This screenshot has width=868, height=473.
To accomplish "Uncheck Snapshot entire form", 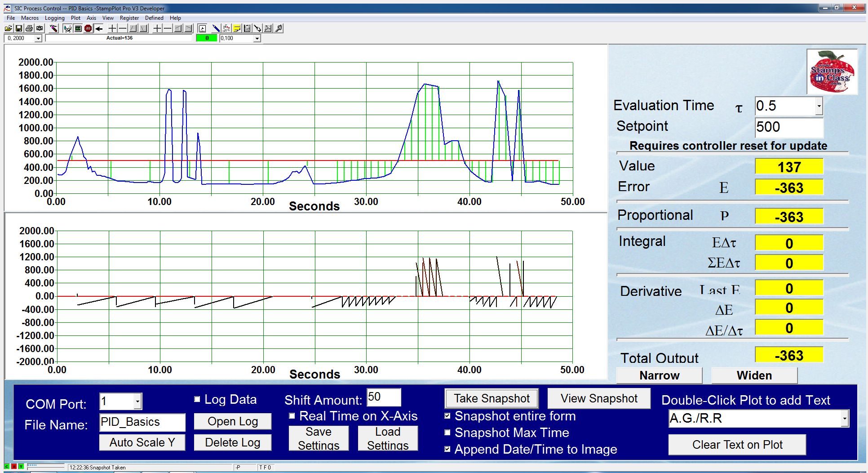I will coord(447,416).
